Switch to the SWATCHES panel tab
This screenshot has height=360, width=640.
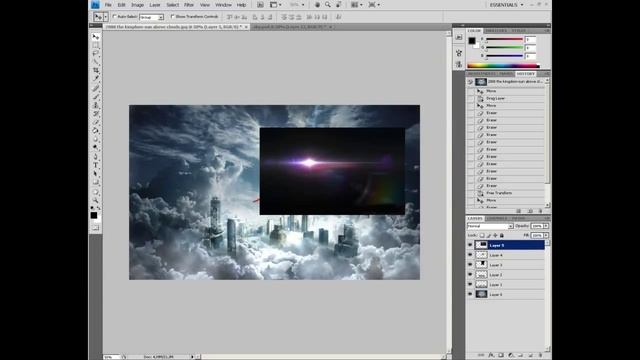(x=496, y=31)
